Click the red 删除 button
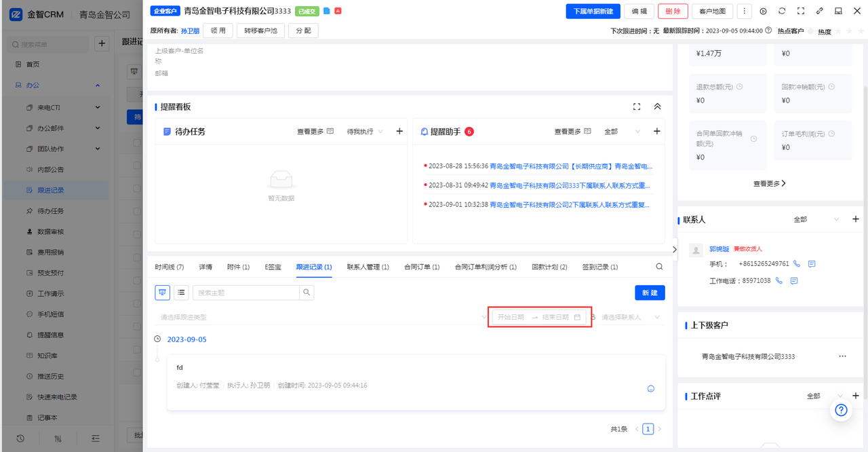 tap(673, 12)
